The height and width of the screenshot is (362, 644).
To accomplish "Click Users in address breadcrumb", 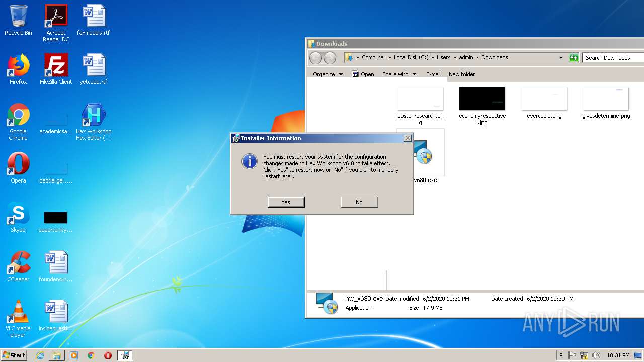I will 443,57.
